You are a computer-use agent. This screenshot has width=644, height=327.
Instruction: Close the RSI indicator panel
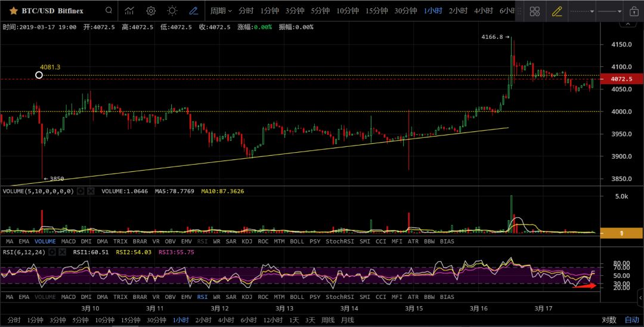[x=62, y=252]
